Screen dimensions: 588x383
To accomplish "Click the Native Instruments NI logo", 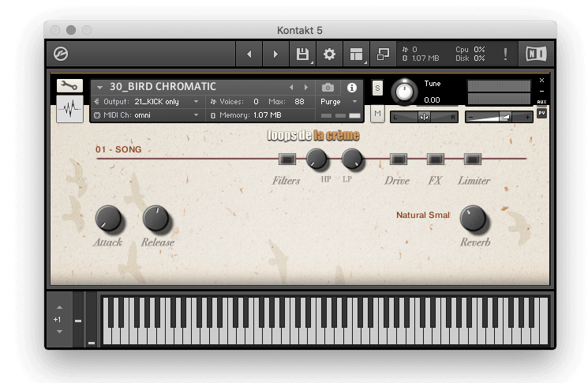I will click(536, 54).
